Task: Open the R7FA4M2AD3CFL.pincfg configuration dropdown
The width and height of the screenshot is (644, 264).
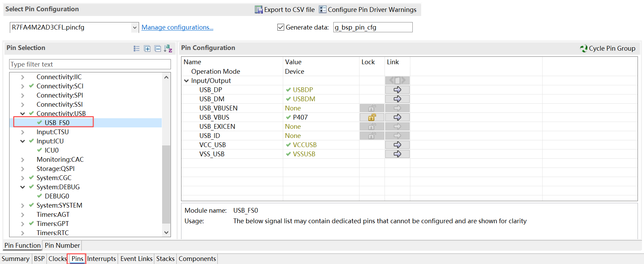Action: coord(135,28)
